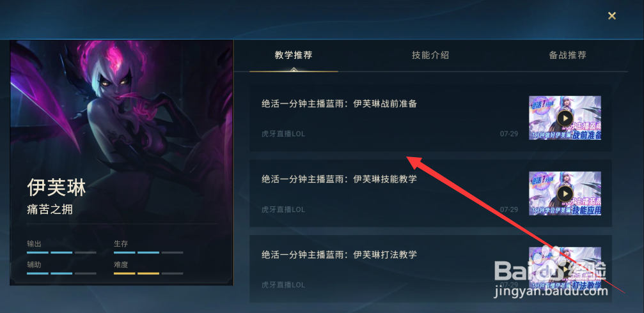This screenshot has width=644, height=313.
Task: Play the 伊芙琳战前准备 video
Action: (565, 118)
